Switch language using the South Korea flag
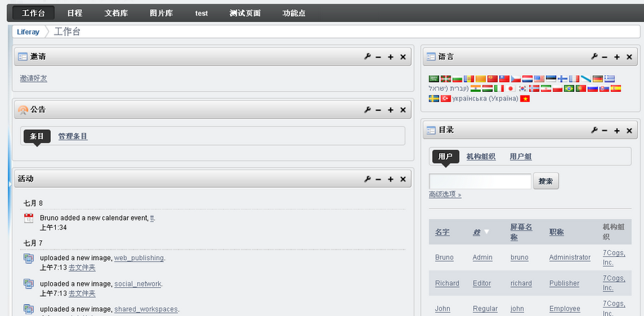This screenshot has height=316, width=644. 523,88
